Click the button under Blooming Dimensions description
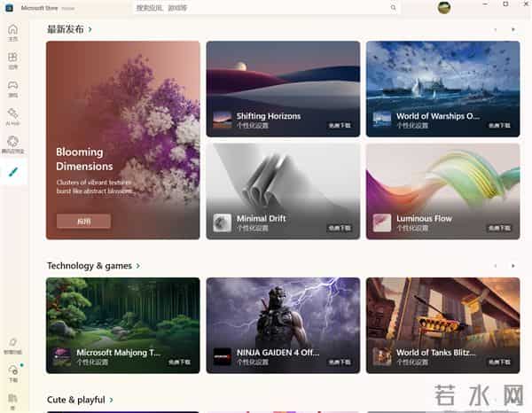The height and width of the screenshot is (413, 532). pyautogui.click(x=83, y=222)
